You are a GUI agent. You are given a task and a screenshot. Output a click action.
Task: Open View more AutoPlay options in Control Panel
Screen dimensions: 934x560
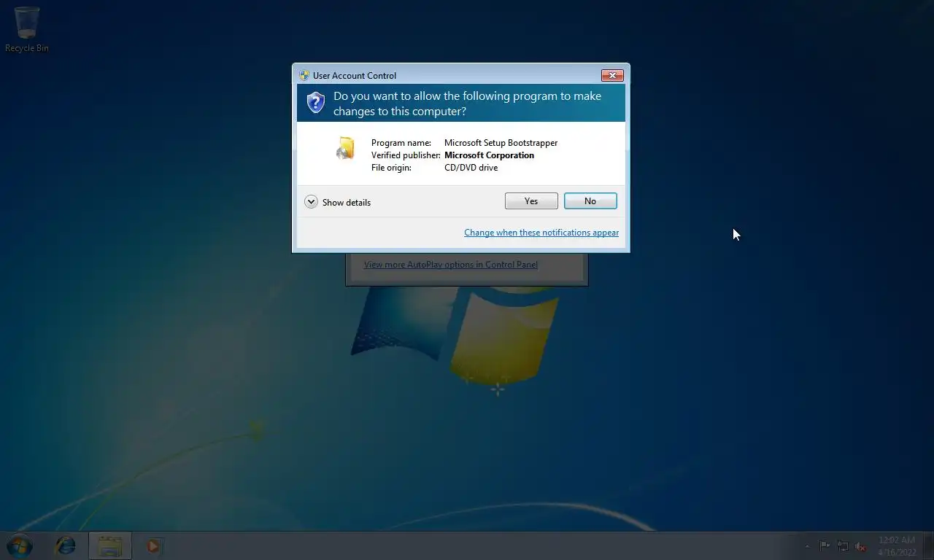click(451, 265)
